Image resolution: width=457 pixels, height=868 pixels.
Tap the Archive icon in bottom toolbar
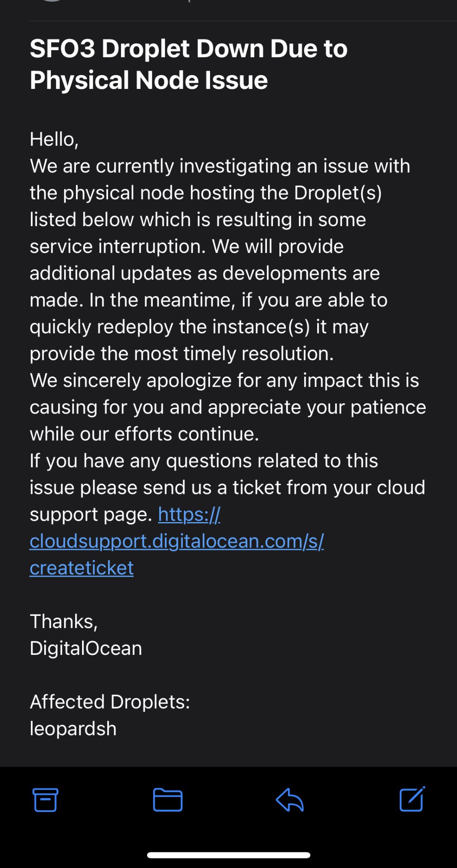coord(46,800)
